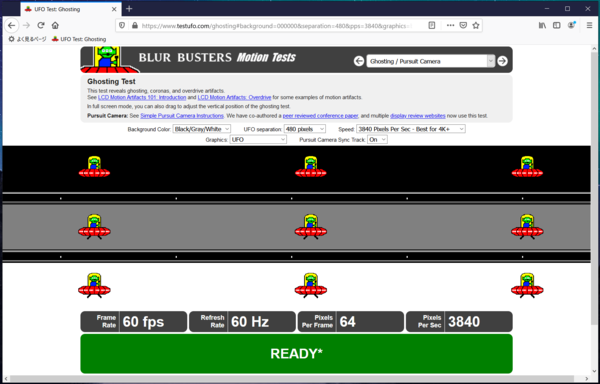Go to next test with right arrow
The image size is (600, 384).
(x=502, y=61)
